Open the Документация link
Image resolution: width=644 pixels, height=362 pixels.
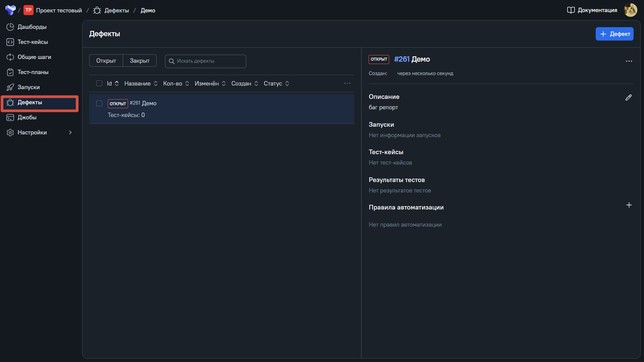(592, 10)
